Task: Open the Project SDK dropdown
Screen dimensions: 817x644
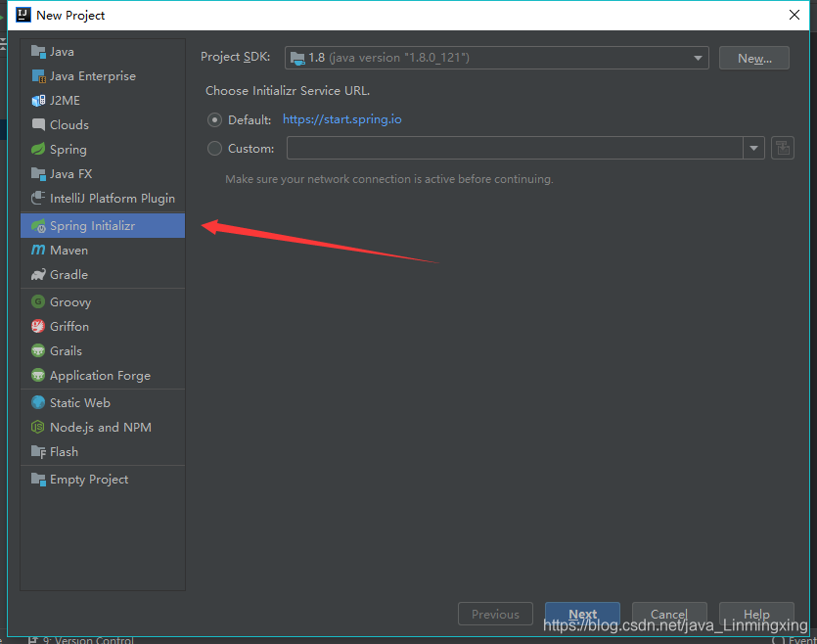Action: point(496,58)
